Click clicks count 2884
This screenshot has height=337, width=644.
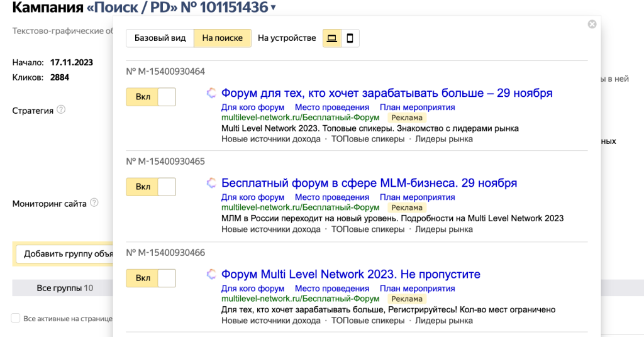point(60,77)
